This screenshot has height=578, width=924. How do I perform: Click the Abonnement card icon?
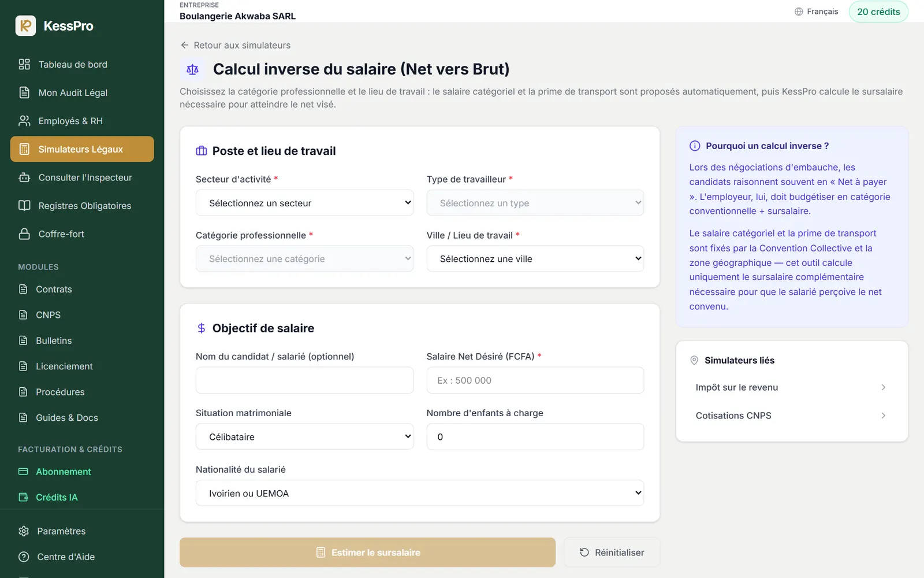23,472
